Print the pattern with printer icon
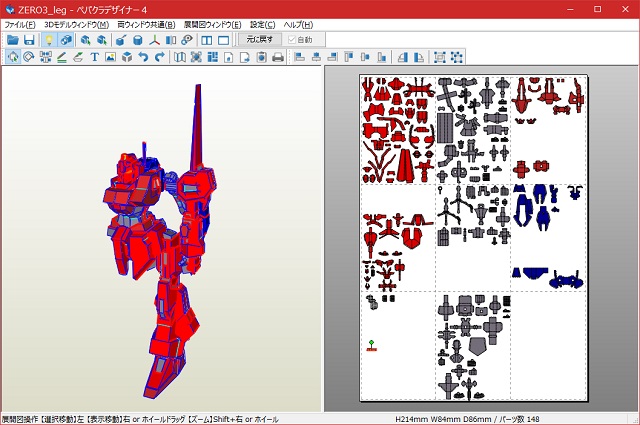 click(x=278, y=57)
